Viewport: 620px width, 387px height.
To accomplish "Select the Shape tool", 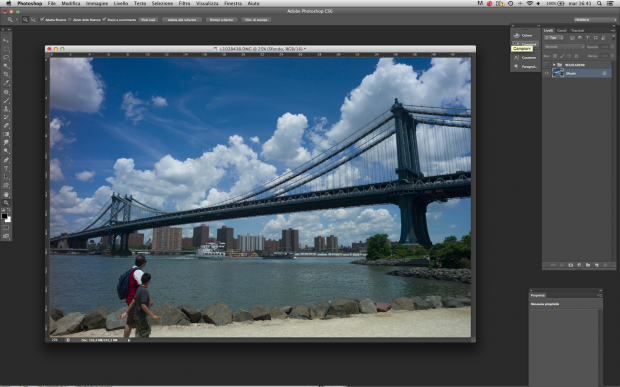I will point(6,185).
